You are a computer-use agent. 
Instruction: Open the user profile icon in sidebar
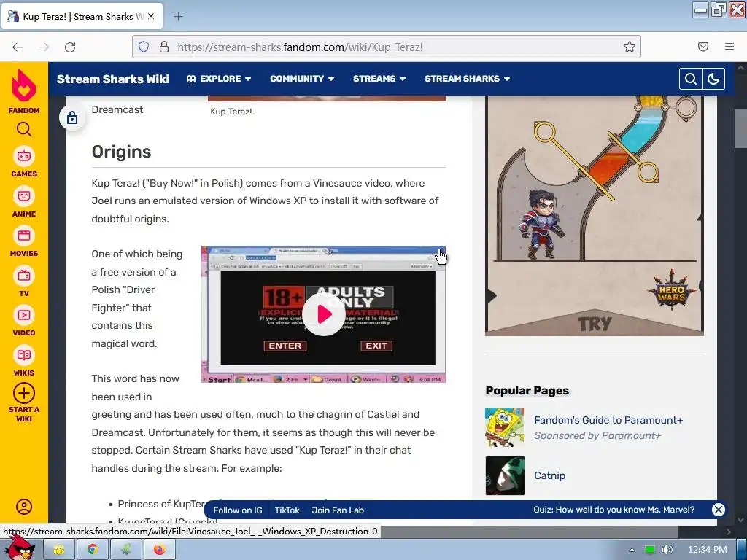tap(24, 507)
